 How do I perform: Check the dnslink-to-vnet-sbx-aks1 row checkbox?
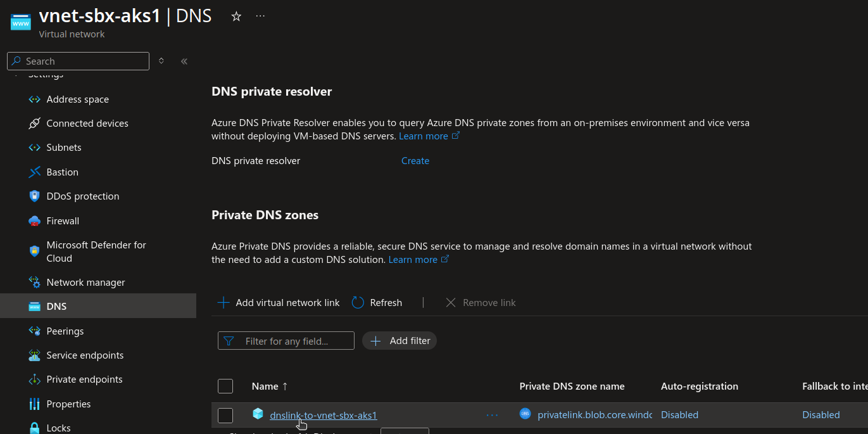click(225, 416)
